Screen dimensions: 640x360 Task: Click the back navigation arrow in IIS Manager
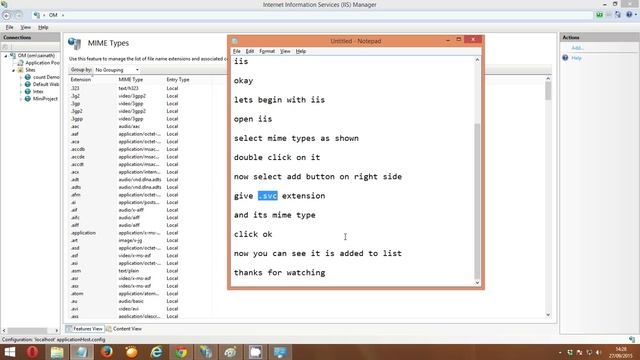point(7,16)
